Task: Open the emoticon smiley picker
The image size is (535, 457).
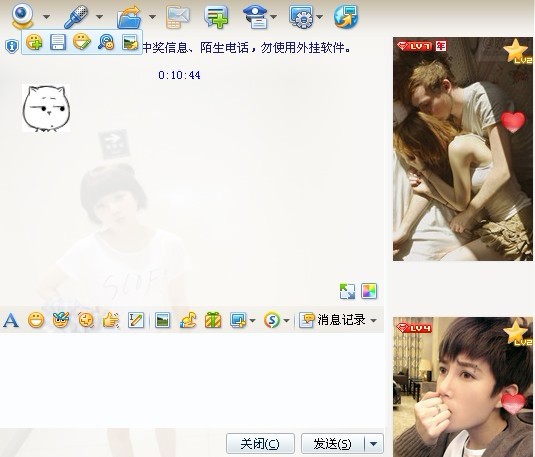Action: (36, 320)
